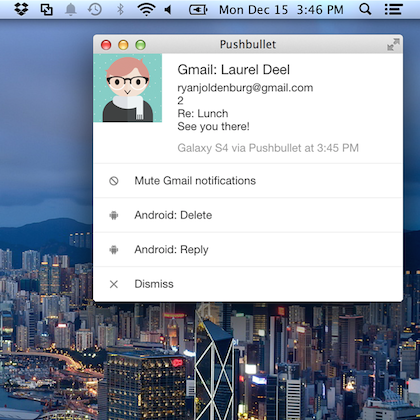Click the X icon beside Dismiss

click(x=114, y=284)
